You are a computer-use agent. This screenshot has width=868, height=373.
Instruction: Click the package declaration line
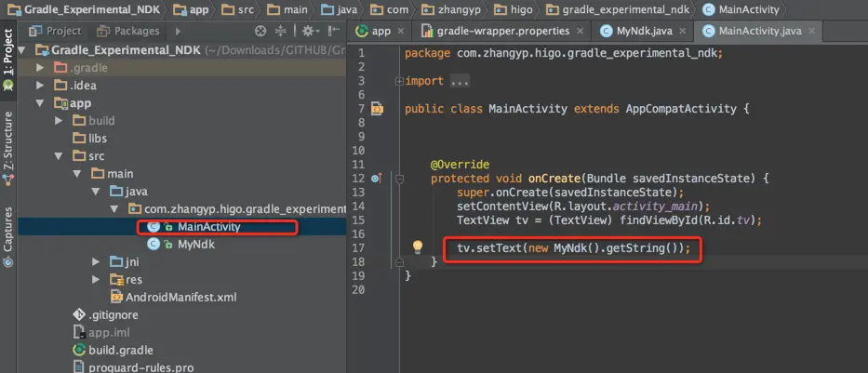click(x=564, y=53)
